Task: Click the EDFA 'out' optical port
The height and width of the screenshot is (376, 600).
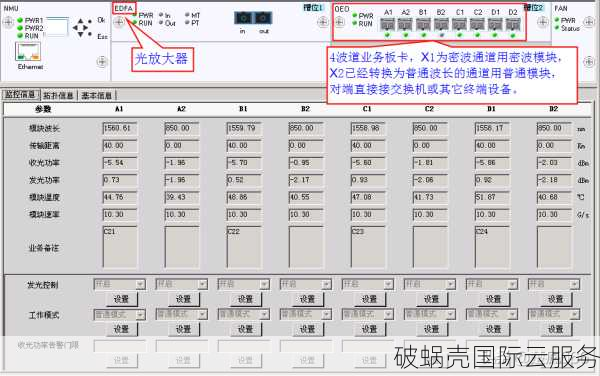Action: tap(263, 18)
